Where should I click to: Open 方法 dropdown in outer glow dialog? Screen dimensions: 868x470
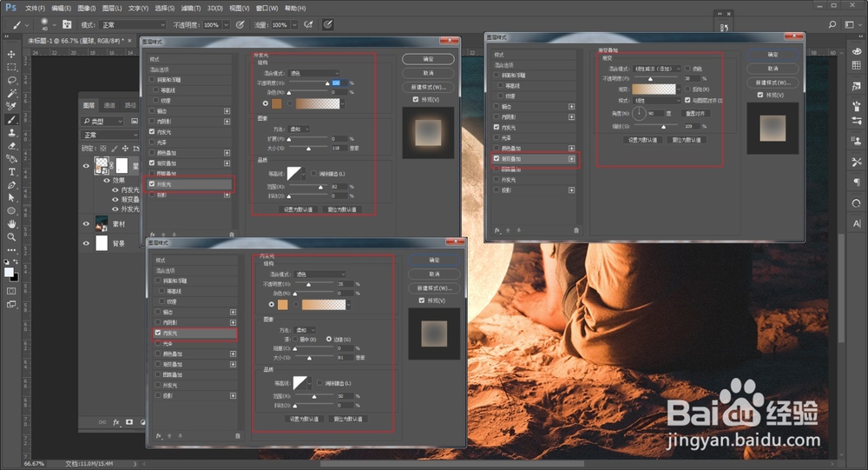click(x=299, y=129)
